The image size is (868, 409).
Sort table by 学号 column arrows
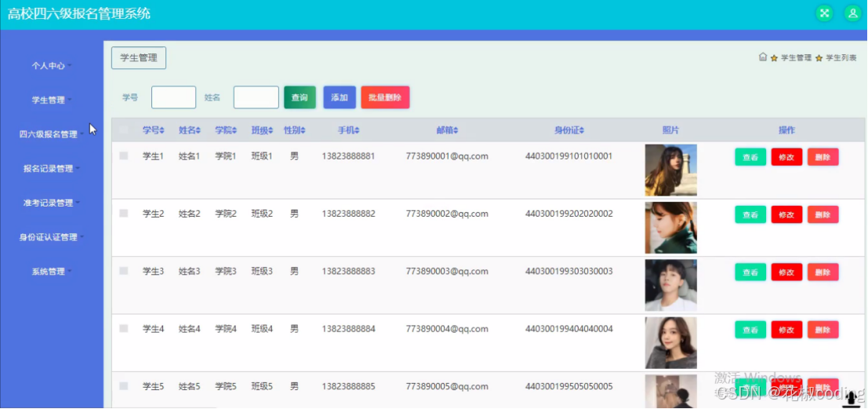click(x=162, y=131)
